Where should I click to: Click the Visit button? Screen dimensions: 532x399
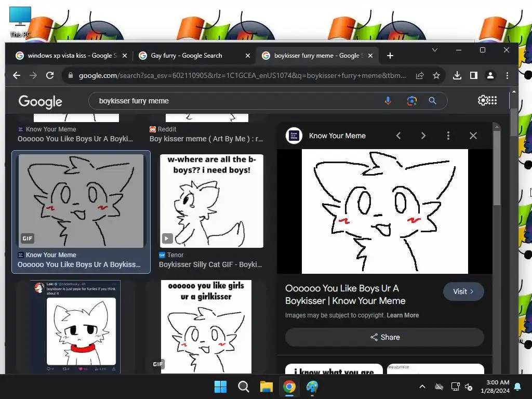463,291
